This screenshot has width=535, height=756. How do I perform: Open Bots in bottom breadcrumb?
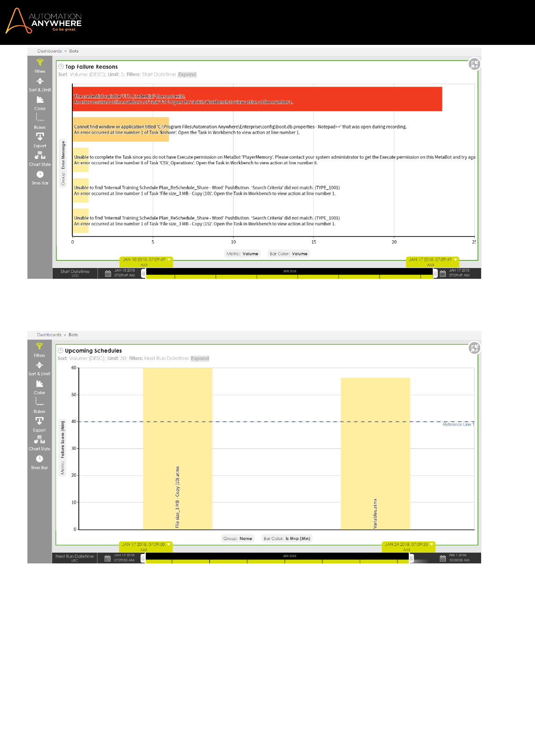[x=73, y=335]
